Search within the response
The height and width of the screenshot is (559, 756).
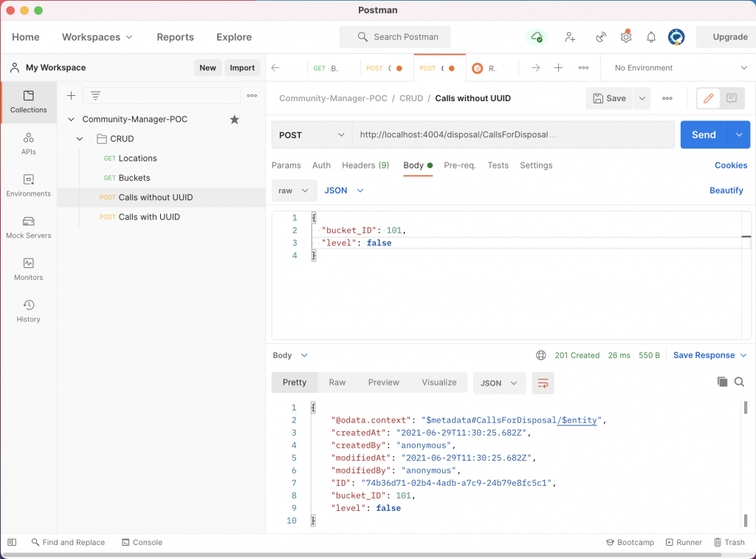click(739, 382)
